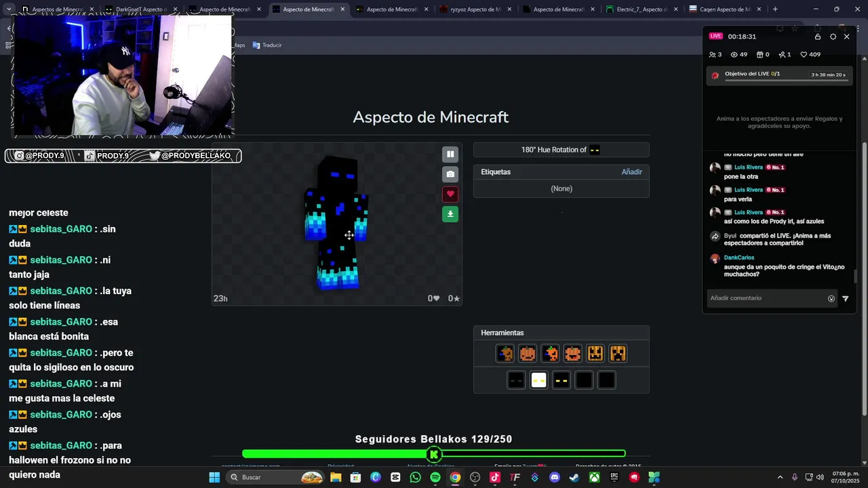The image size is (868, 488).
Task: Send the comment with arrow icon
Action: 845,299
